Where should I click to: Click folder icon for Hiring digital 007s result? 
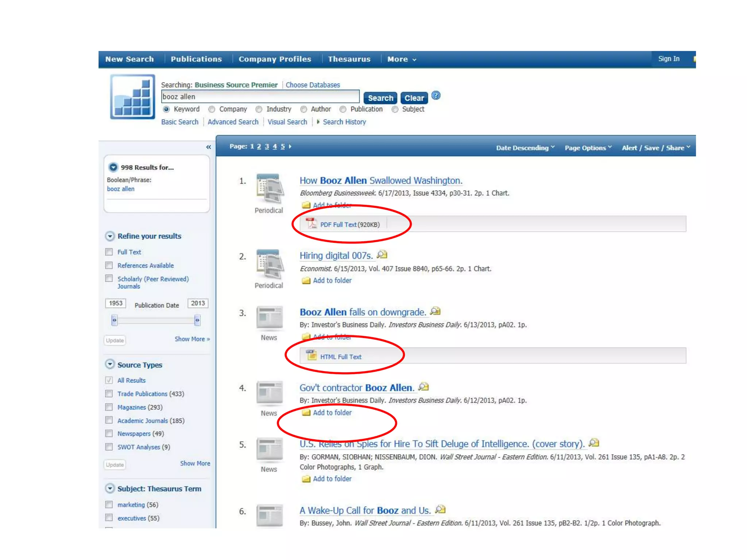point(306,281)
